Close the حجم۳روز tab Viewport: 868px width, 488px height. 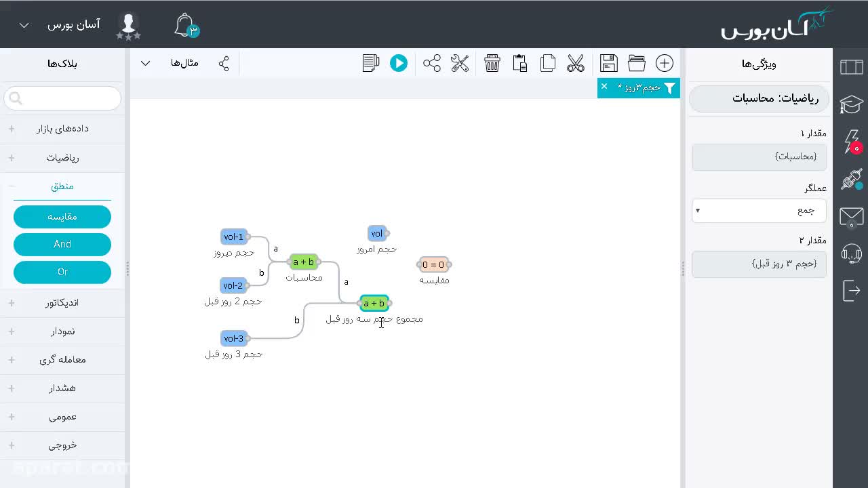tap(604, 87)
